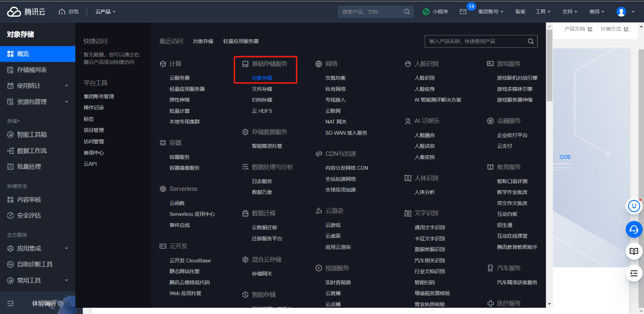Open 存储网关 under 混合云存储
The height and width of the screenshot is (314, 644).
click(262, 274)
